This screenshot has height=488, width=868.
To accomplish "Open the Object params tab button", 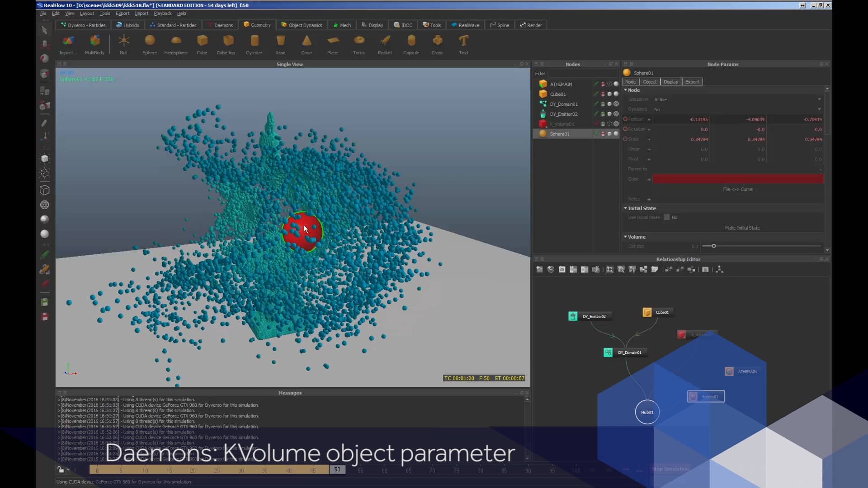I will click(650, 82).
